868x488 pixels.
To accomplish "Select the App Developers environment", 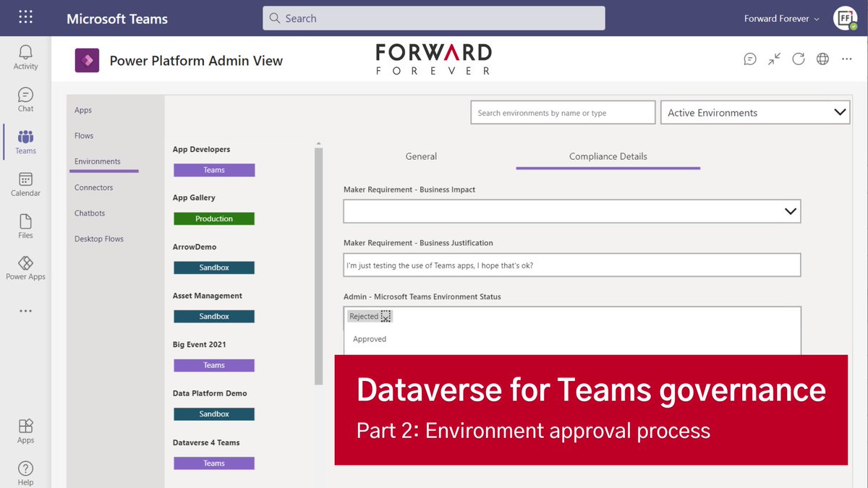I will coord(201,150).
